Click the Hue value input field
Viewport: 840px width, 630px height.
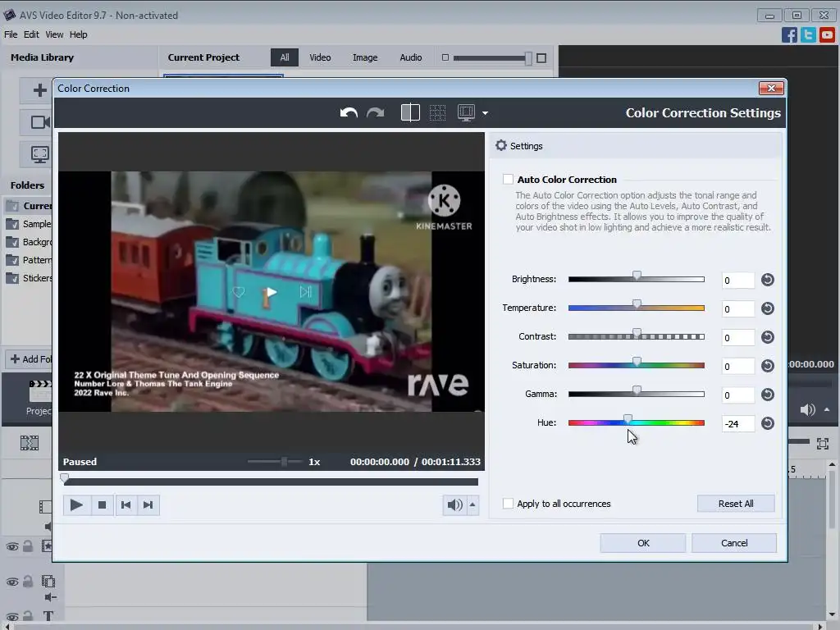(738, 424)
